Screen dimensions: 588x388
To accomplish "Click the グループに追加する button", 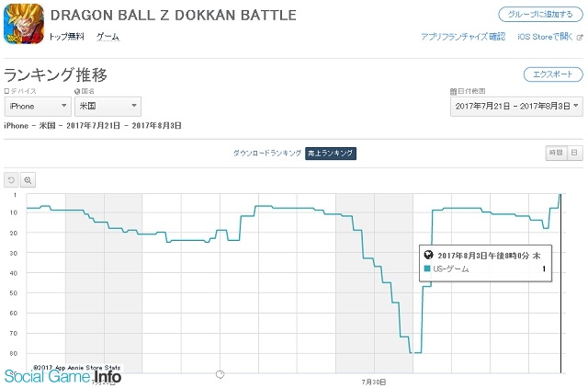I will 540,15.
